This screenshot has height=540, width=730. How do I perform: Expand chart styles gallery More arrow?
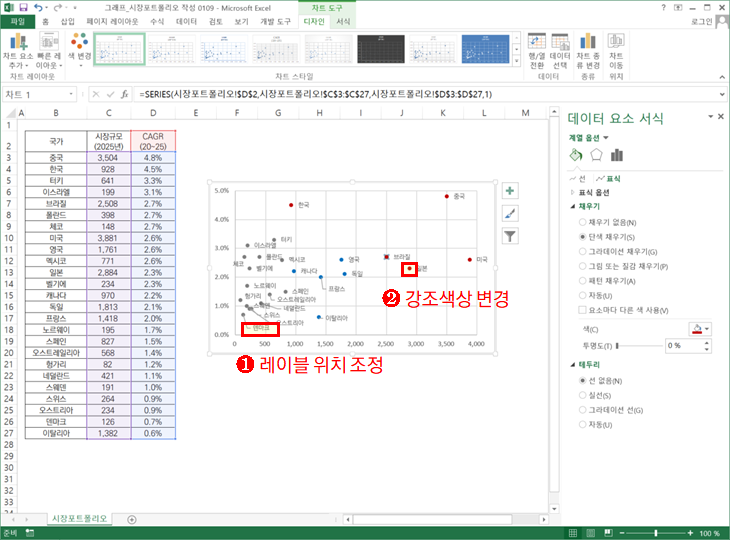click(x=516, y=61)
